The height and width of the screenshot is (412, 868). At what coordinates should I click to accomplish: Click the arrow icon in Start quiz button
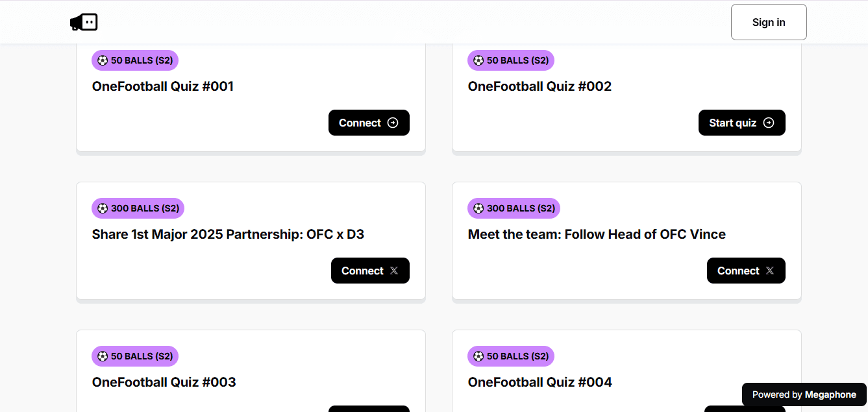[x=769, y=123]
